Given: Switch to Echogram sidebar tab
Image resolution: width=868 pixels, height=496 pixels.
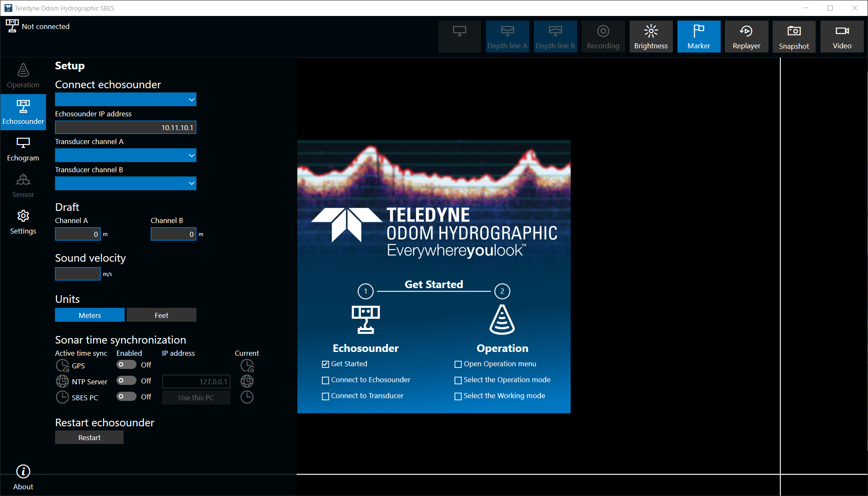Looking at the screenshot, I should (23, 149).
